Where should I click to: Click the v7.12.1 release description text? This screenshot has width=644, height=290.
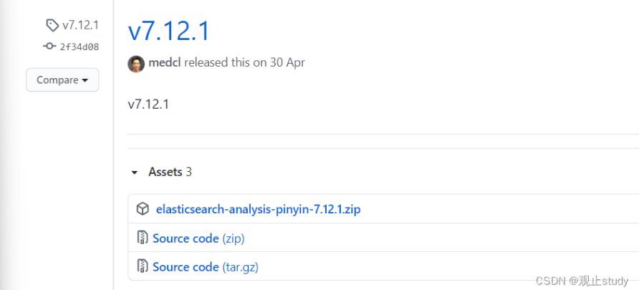tap(148, 105)
